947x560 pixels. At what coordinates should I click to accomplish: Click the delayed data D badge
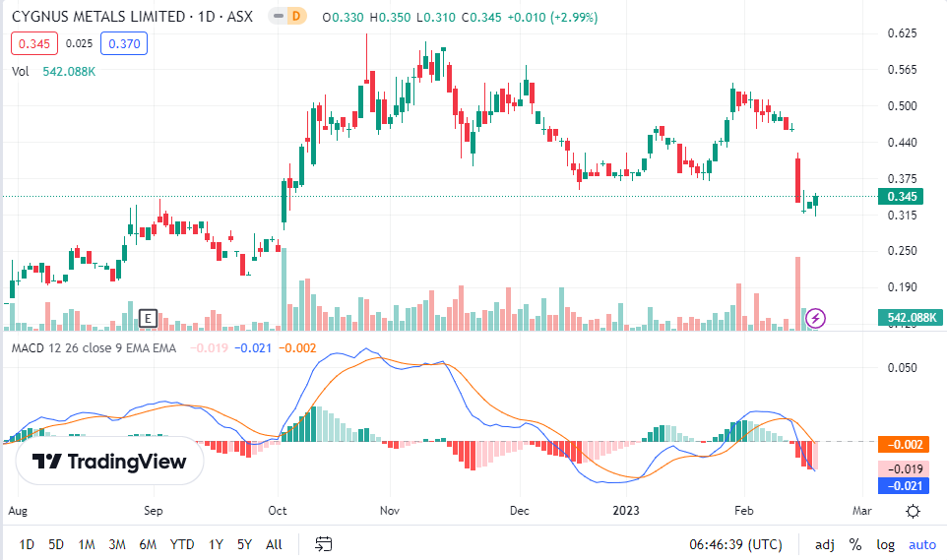tap(293, 18)
